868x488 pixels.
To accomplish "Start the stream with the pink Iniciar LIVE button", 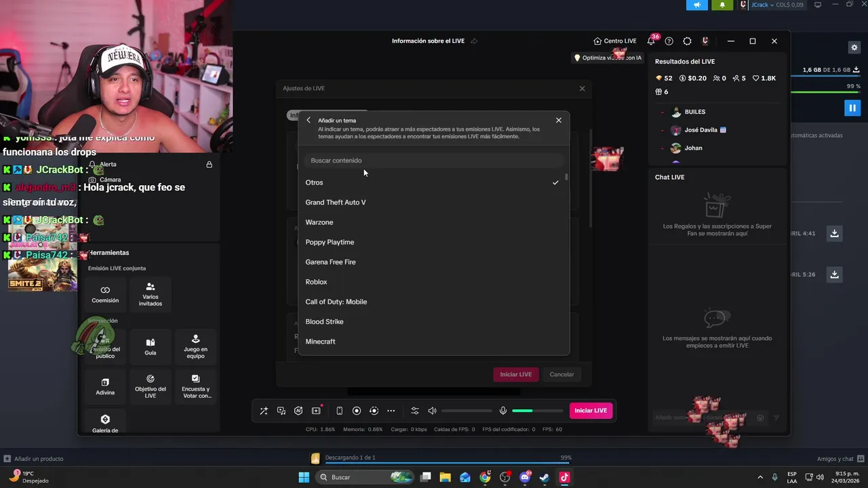I will point(591,410).
